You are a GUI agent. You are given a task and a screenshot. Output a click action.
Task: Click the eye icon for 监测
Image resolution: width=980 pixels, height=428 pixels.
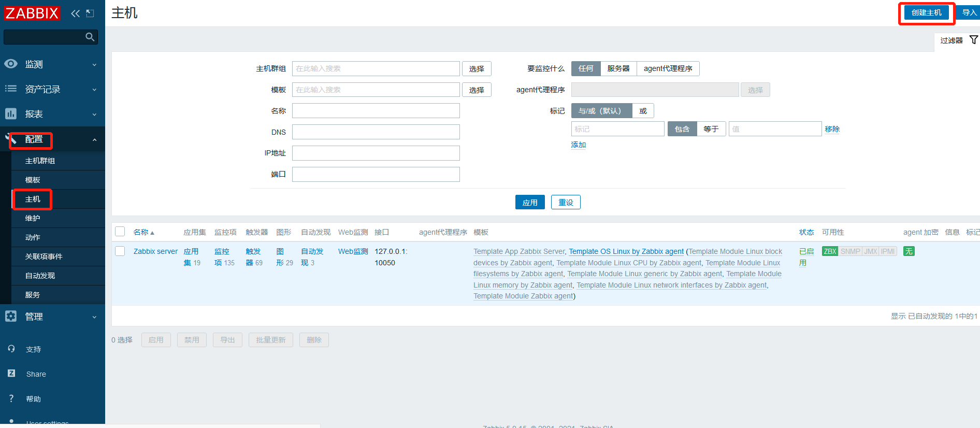tap(11, 64)
